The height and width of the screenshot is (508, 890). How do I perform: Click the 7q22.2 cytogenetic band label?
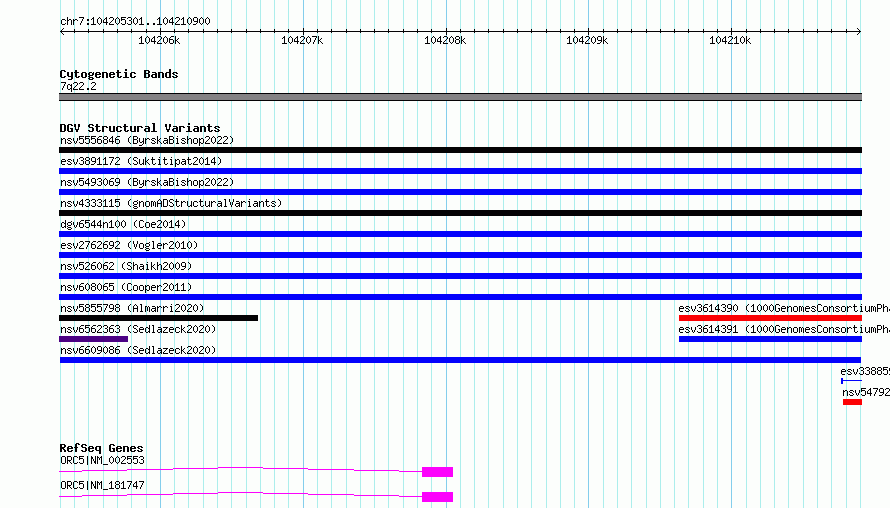[78, 86]
